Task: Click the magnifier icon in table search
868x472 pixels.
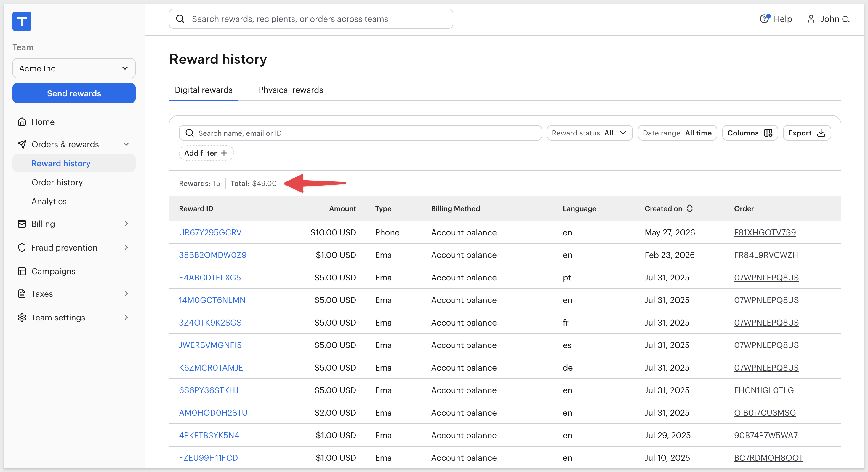Action: 190,133
